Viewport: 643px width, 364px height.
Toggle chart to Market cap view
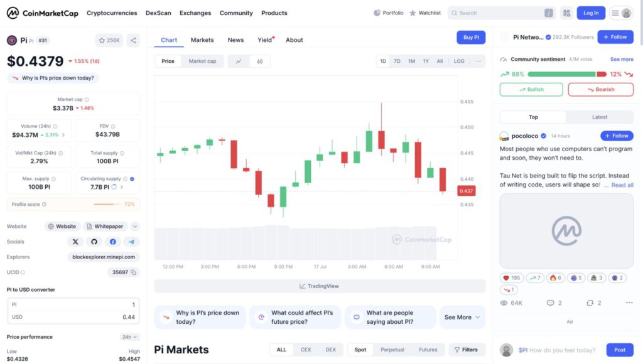(202, 61)
